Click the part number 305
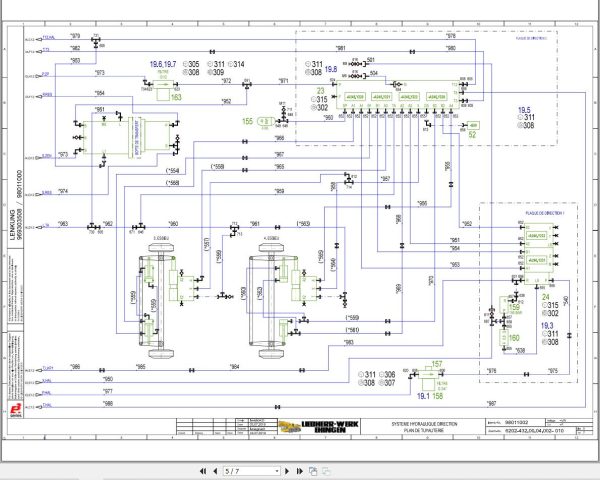This screenshot has height=480, width=600. [x=194, y=64]
